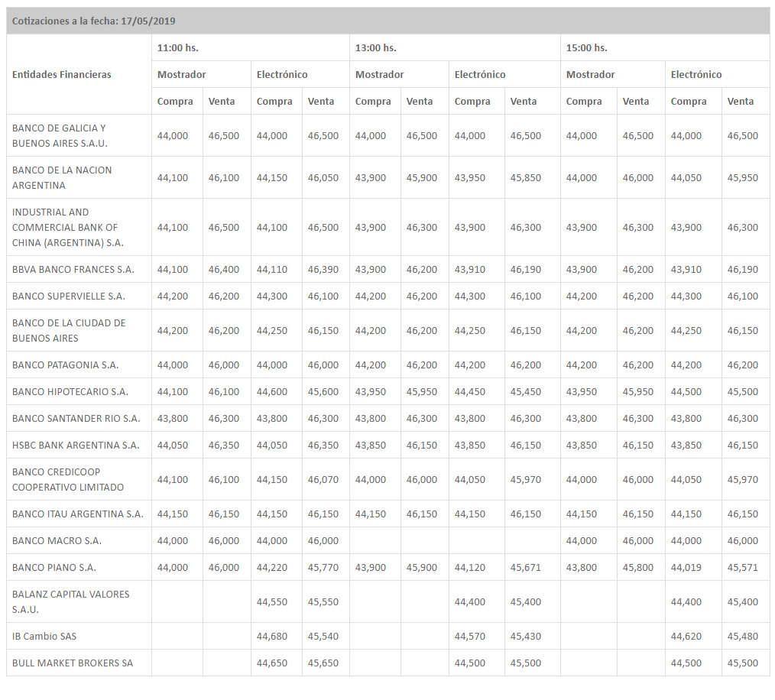775x700 pixels.
Task: Click 'BANCO PATAGONIA S.A.' row name
Action: [x=65, y=365]
